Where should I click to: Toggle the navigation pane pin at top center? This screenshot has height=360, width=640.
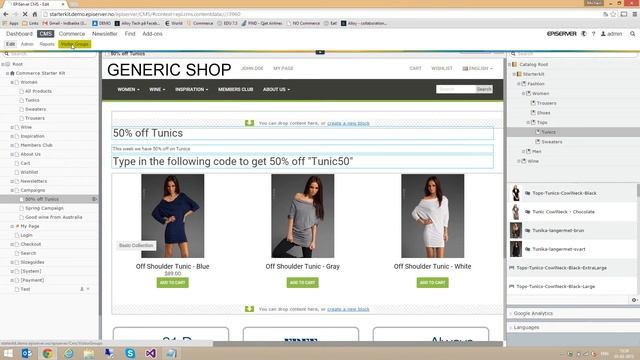(x=320, y=52)
